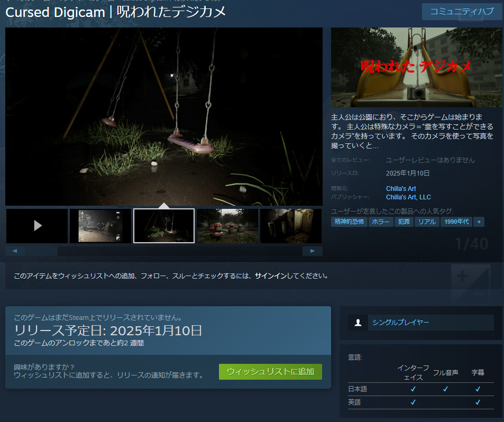Select the 犯罪 tag

404,222
